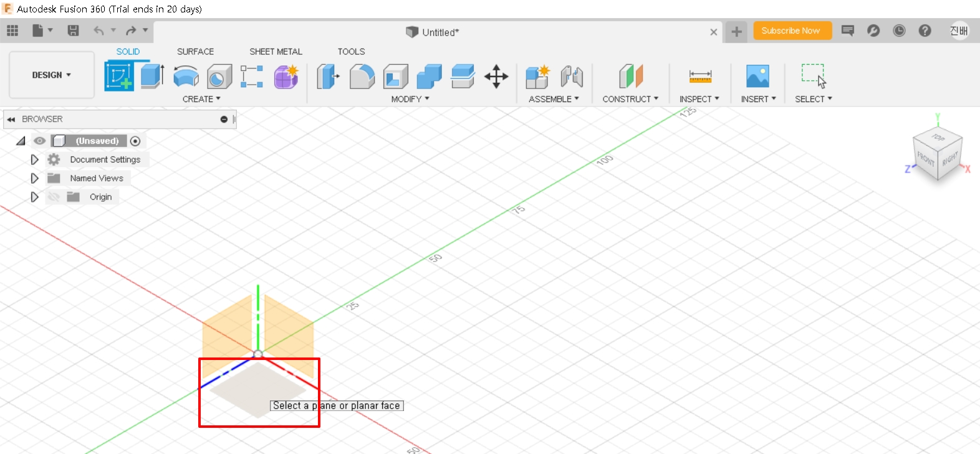Viewport: 980px width, 454px height.
Task: Open the SELECT dropdown menu
Action: 814,99
